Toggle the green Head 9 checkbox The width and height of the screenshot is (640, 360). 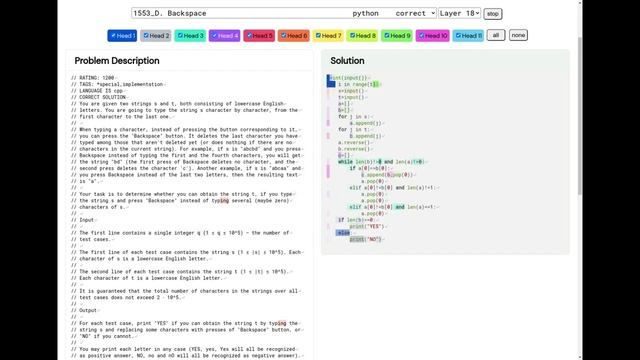pos(387,36)
